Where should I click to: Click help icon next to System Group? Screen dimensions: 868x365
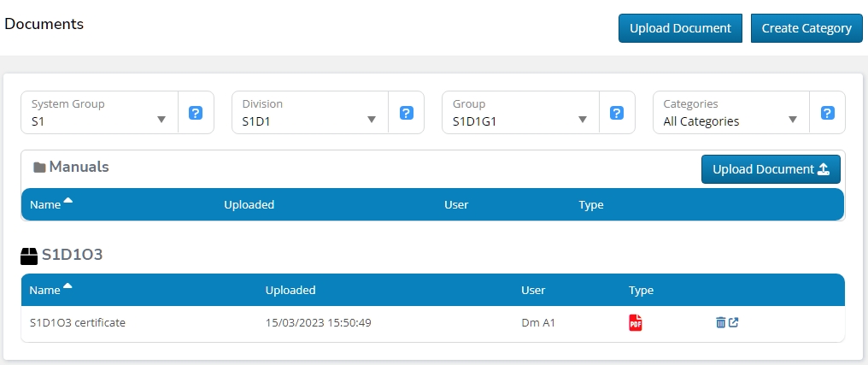coord(196,113)
